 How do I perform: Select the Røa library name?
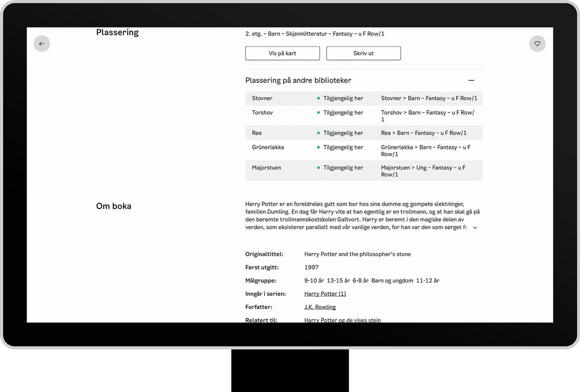[257, 133]
